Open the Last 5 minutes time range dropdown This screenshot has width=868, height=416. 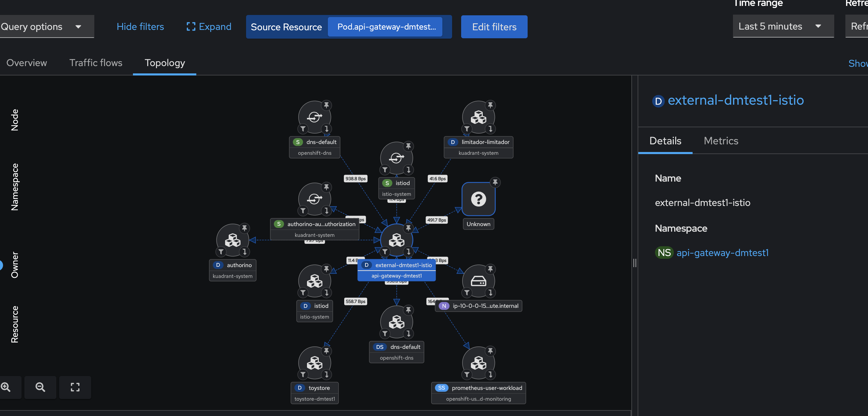click(x=783, y=26)
